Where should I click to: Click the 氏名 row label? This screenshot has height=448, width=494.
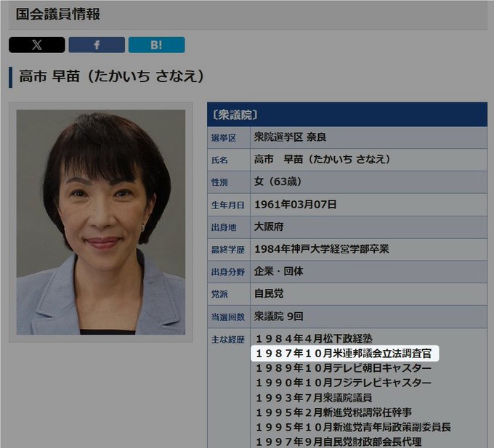219,160
